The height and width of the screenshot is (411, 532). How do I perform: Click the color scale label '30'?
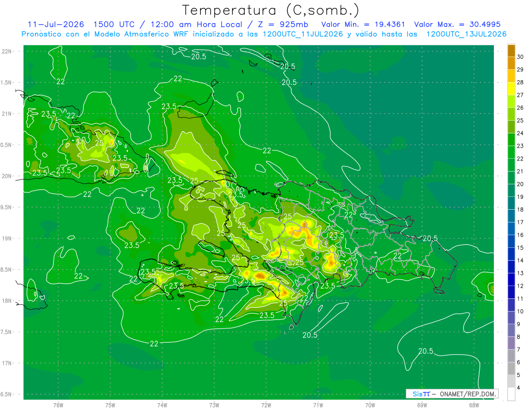pyautogui.click(x=520, y=57)
